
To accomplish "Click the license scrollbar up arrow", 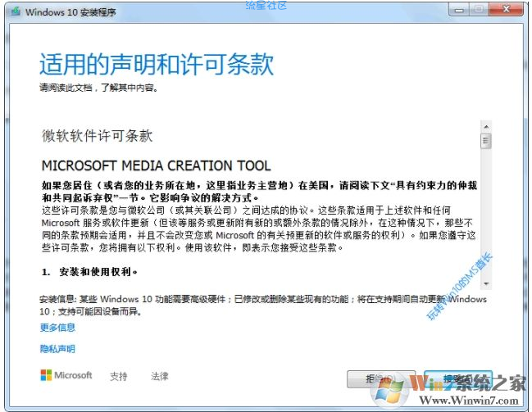I will (486, 127).
